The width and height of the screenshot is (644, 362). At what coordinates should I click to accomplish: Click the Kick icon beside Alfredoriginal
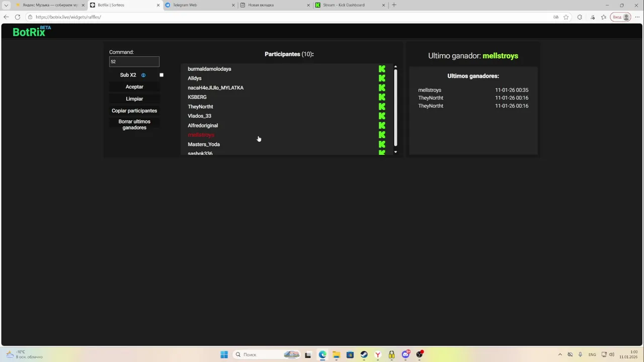coord(382,125)
